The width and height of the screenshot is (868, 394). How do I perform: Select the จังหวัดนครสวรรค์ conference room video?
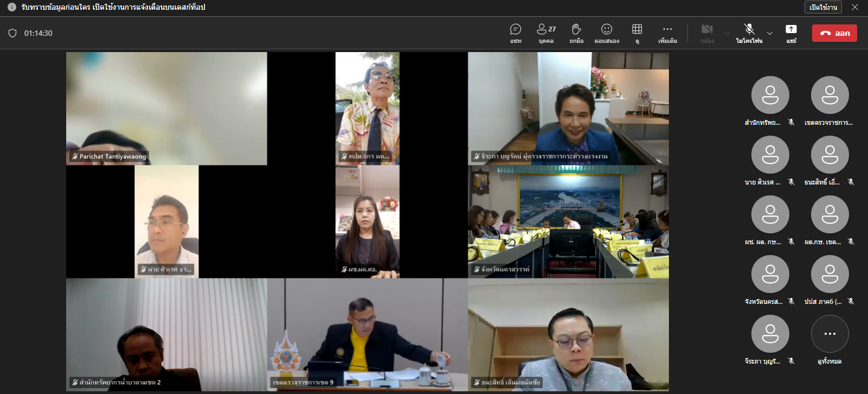pyautogui.click(x=568, y=221)
